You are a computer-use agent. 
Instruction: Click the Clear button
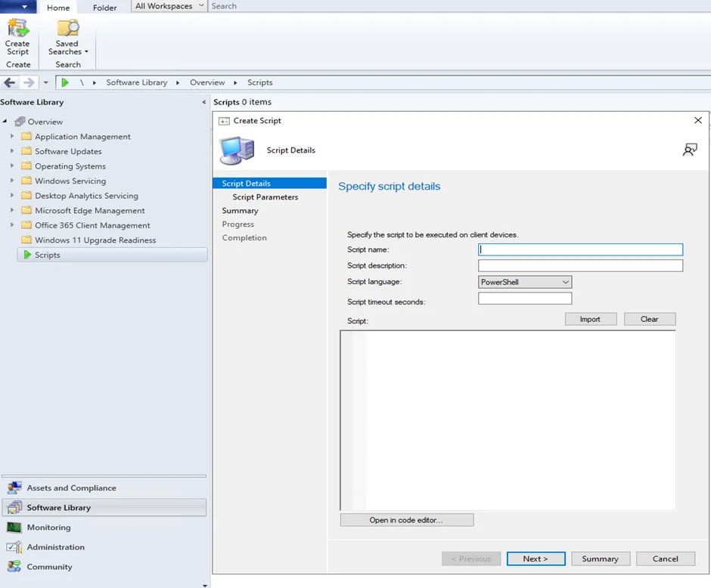click(x=649, y=319)
